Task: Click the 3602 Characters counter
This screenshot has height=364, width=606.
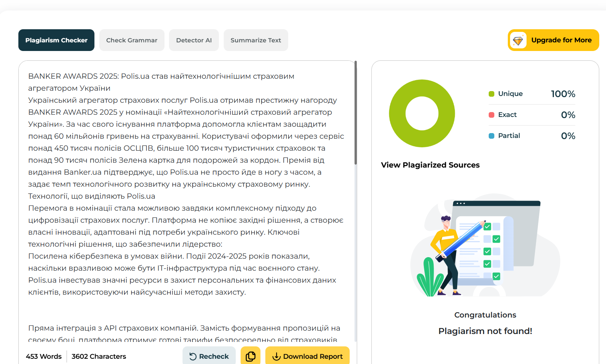Action: pos(99,357)
